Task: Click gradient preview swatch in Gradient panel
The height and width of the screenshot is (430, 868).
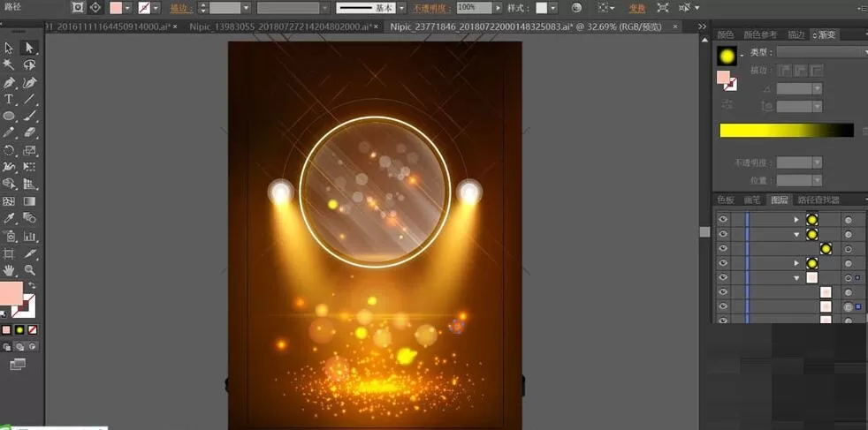Action: pyautogui.click(x=727, y=56)
